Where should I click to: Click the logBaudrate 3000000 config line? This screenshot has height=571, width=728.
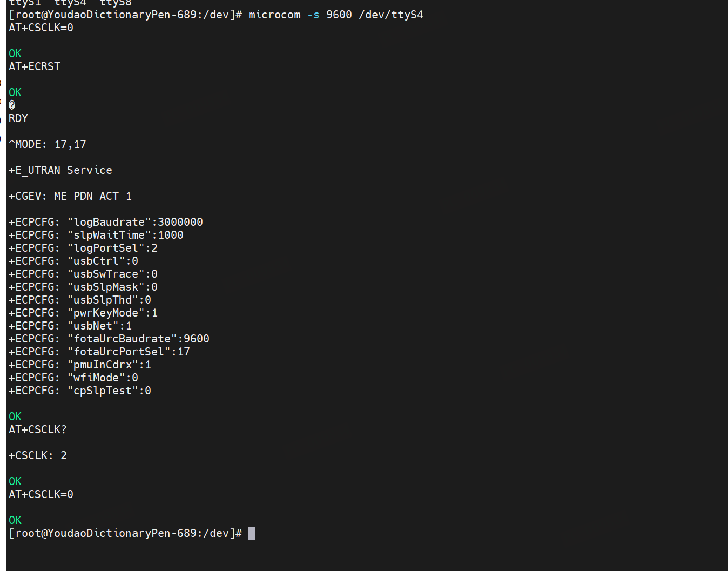[106, 222]
